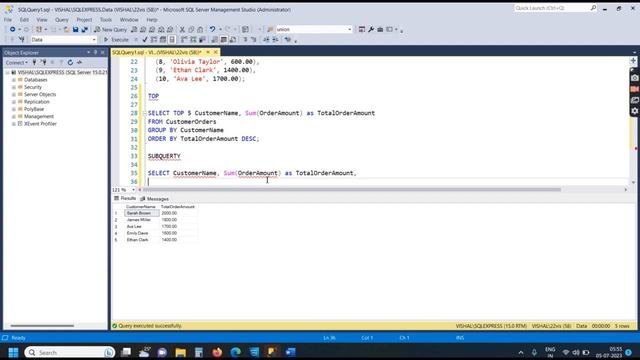Pin the Object Explorer panel
The image size is (640, 360).
96,53
